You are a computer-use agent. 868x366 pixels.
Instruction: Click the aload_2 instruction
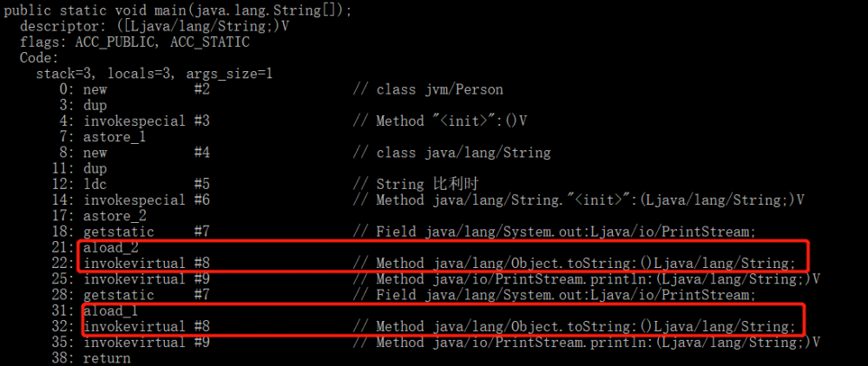click(110, 247)
